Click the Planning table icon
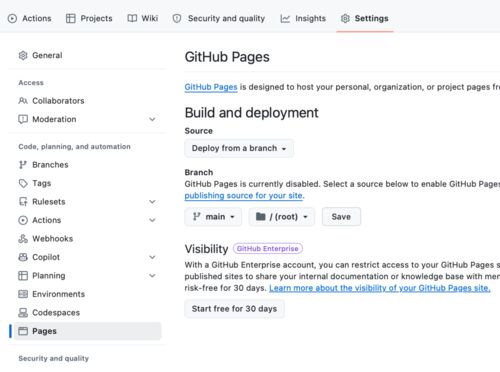500x372 pixels. point(23,276)
